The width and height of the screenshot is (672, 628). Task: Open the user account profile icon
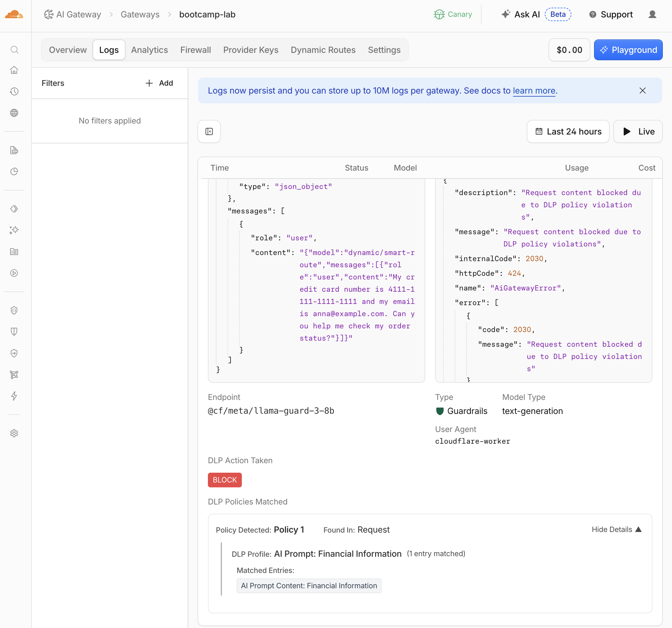pos(652,15)
